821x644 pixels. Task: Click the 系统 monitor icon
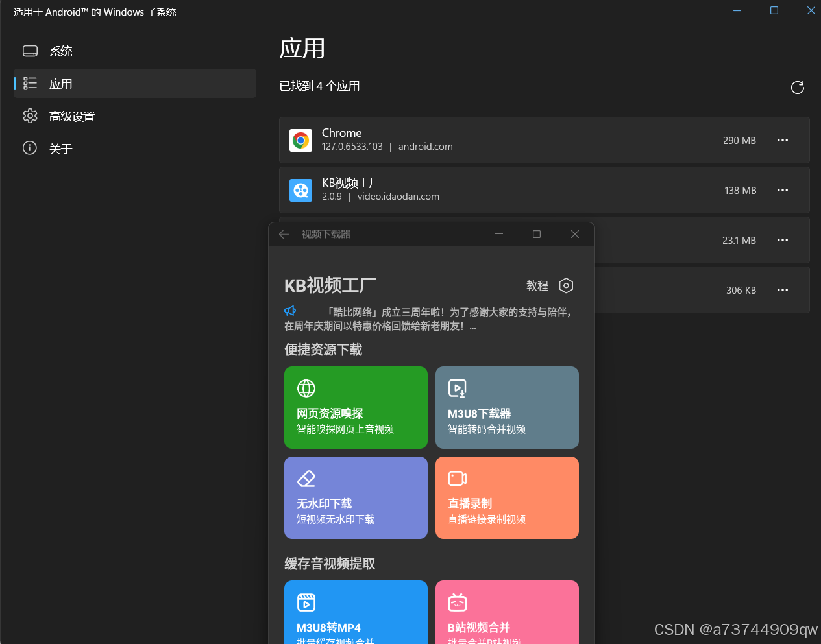pyautogui.click(x=30, y=51)
